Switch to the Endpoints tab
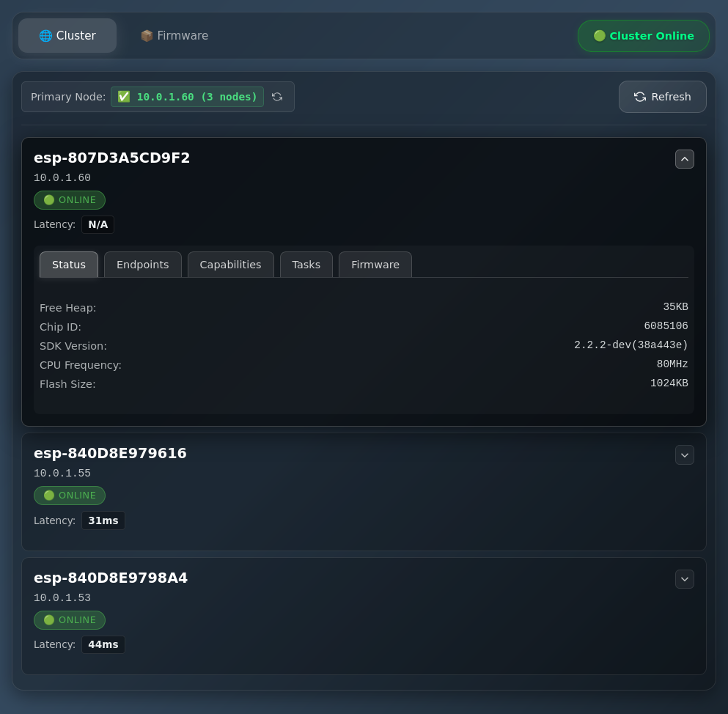This screenshot has width=728, height=714. pyautogui.click(x=142, y=265)
